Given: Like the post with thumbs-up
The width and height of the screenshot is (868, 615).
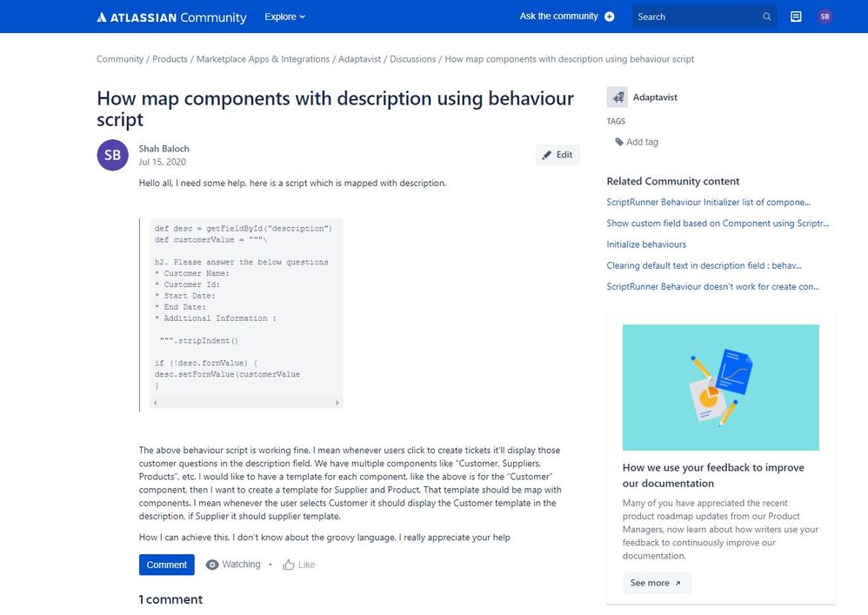Looking at the screenshot, I should 289,565.
